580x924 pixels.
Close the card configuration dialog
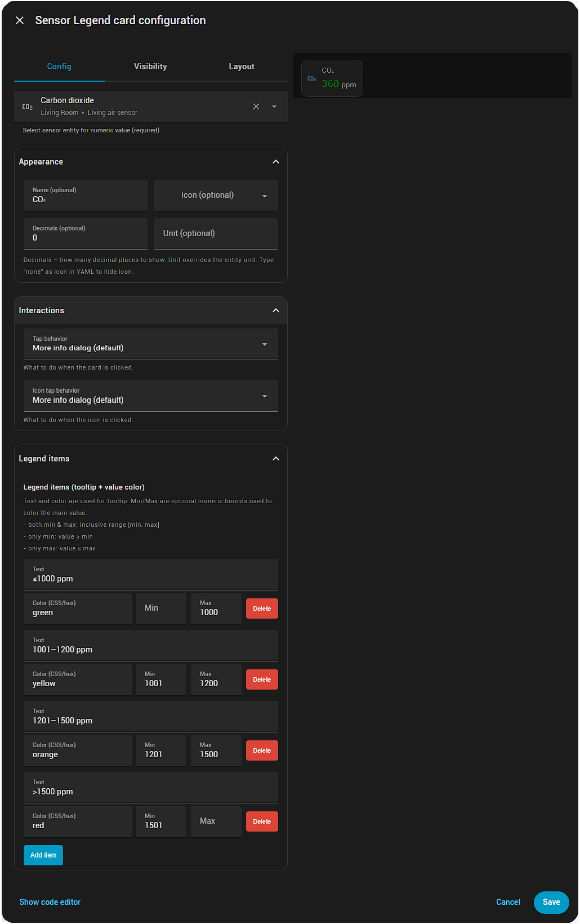[20, 20]
